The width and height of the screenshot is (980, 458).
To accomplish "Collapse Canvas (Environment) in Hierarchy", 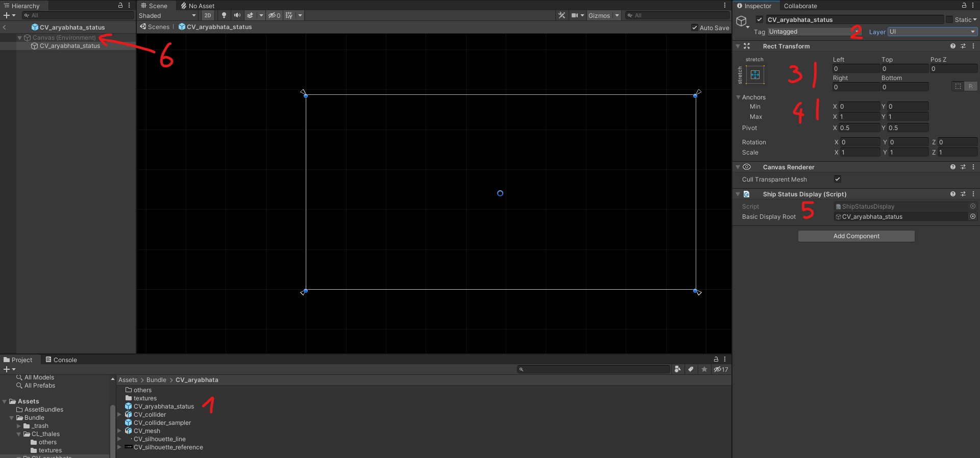I will coord(19,38).
